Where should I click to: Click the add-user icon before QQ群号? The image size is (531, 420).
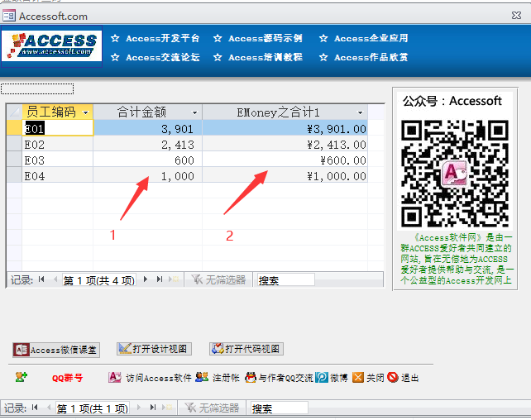22,377
